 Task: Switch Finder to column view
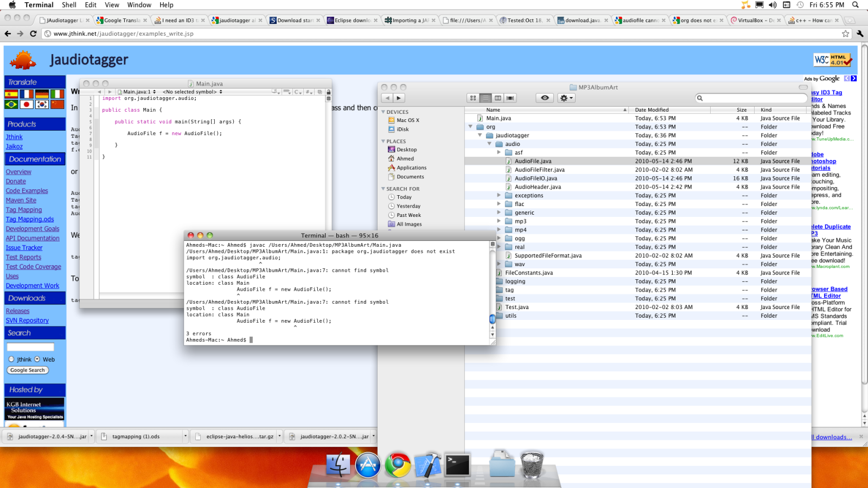(498, 98)
